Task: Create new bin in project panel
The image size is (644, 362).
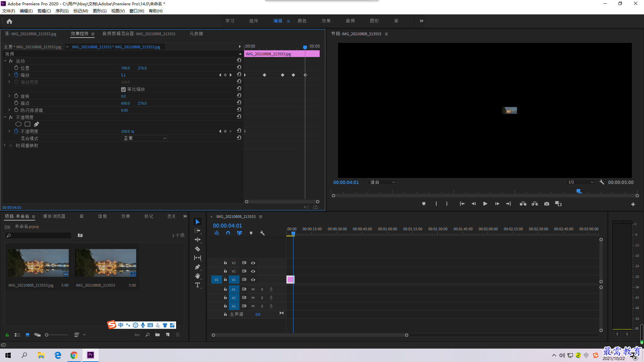Action: [157, 335]
